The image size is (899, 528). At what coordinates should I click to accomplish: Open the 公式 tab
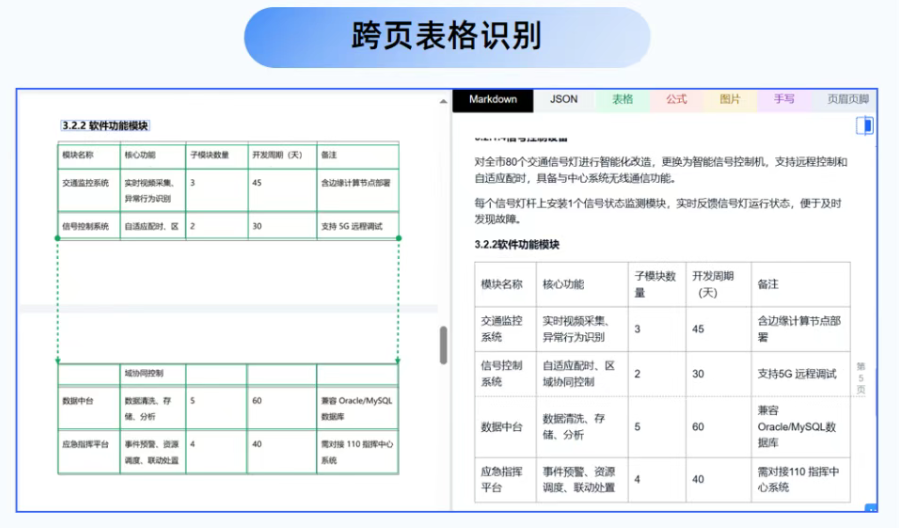click(676, 100)
